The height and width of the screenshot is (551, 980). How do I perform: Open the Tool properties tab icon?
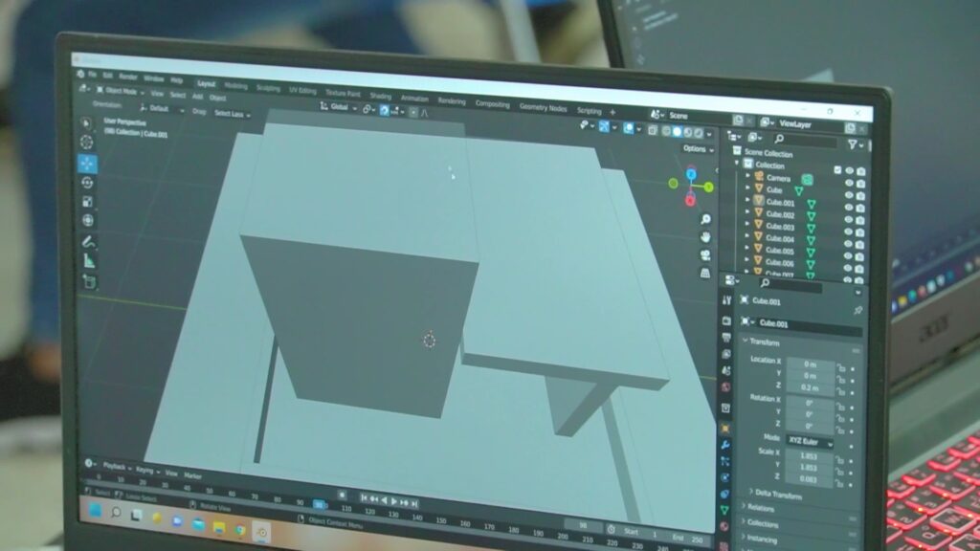pos(726,300)
